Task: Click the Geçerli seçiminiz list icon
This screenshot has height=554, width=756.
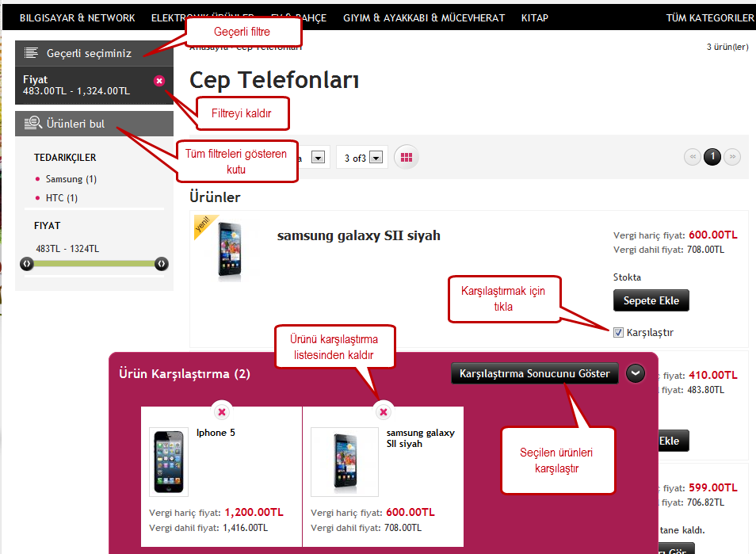Action: (x=32, y=53)
